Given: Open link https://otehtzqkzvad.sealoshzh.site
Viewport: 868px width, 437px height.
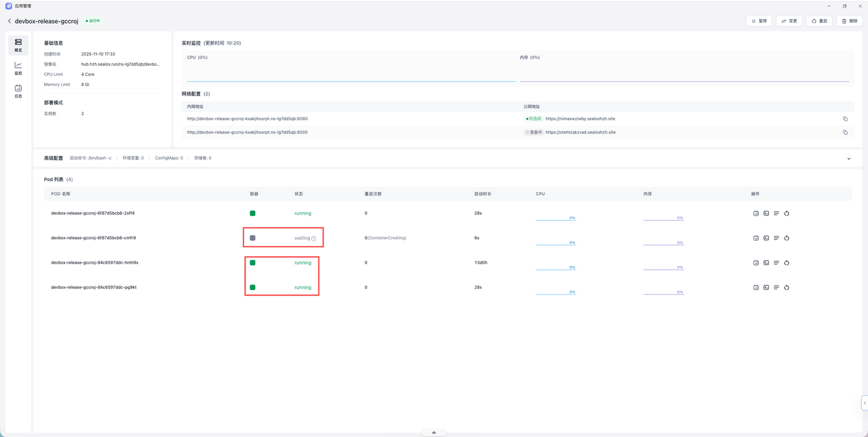Looking at the screenshot, I should coord(580,132).
